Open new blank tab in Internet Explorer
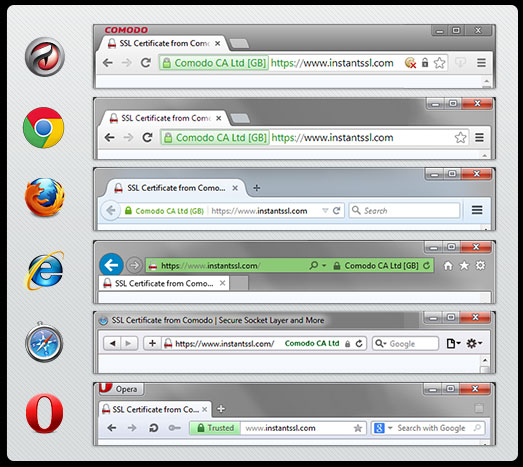 pyautogui.click(x=239, y=284)
